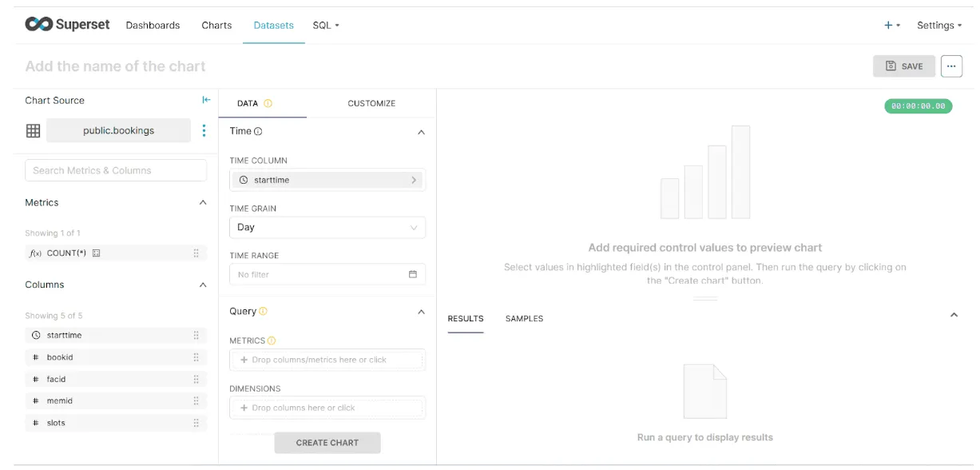
Task: Click the info icon next to Time
Action: pos(258,131)
